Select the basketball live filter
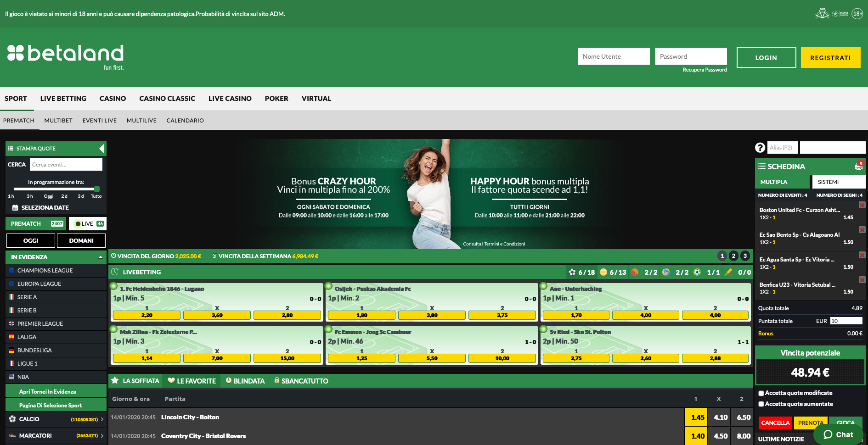Screen dimensions: 868x445 635,272
